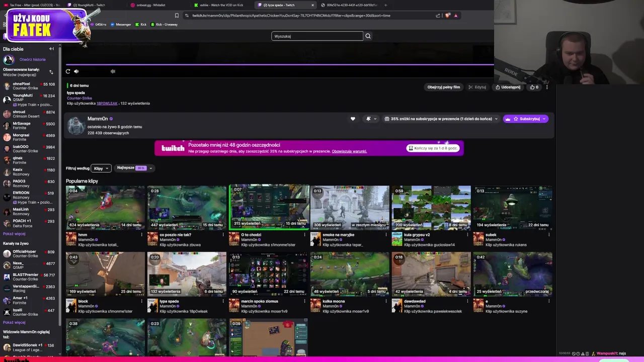Like the clip with thumbs-up
This screenshot has width=644, height=362.
tap(534, 87)
